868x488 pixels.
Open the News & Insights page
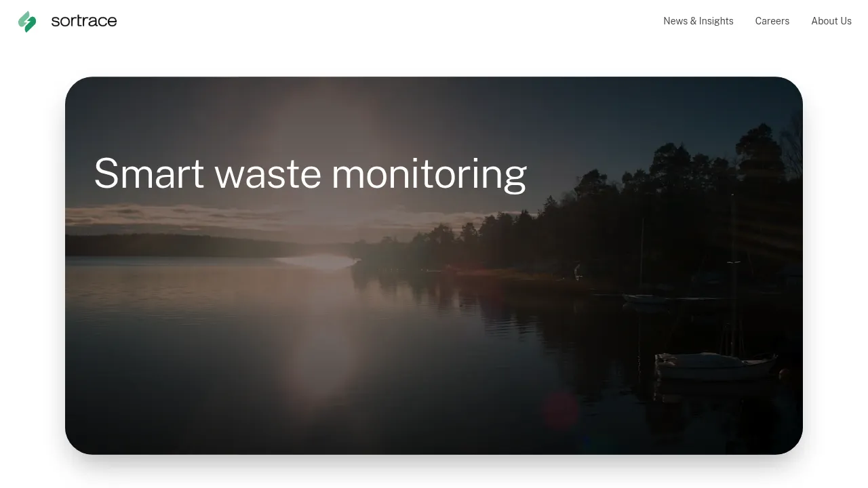point(698,21)
